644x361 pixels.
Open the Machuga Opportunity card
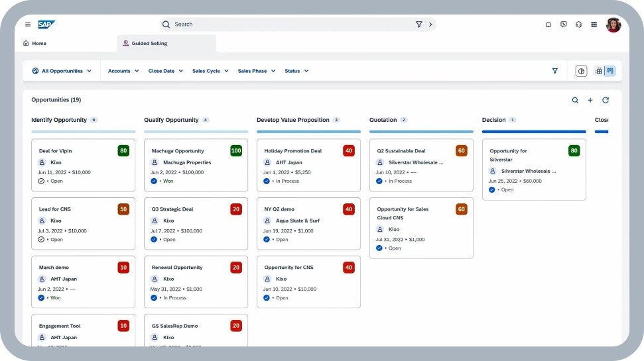196,166
